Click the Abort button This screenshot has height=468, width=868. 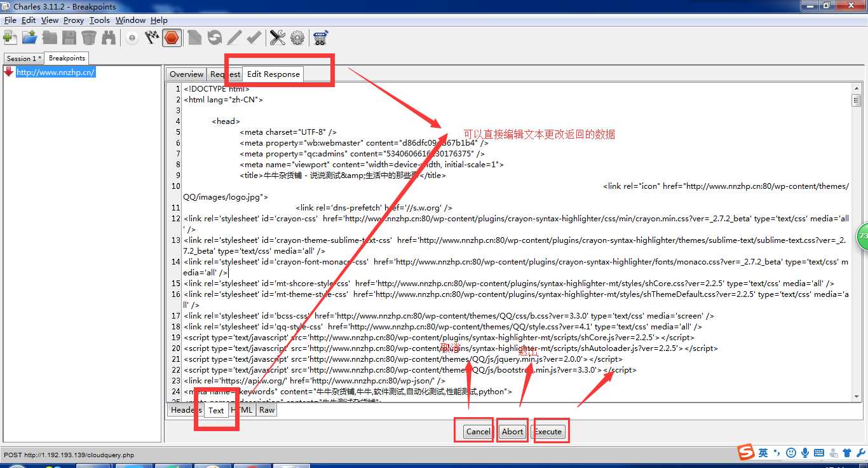[512, 431]
